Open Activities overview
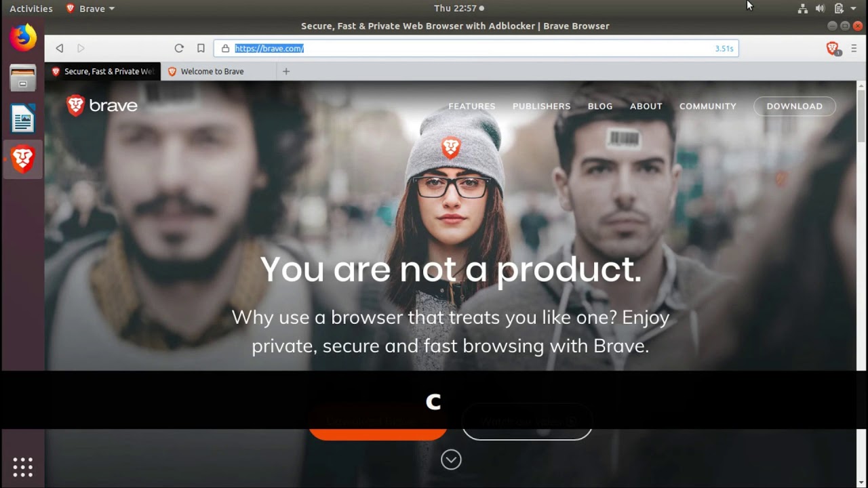The width and height of the screenshot is (868, 488). [x=31, y=9]
